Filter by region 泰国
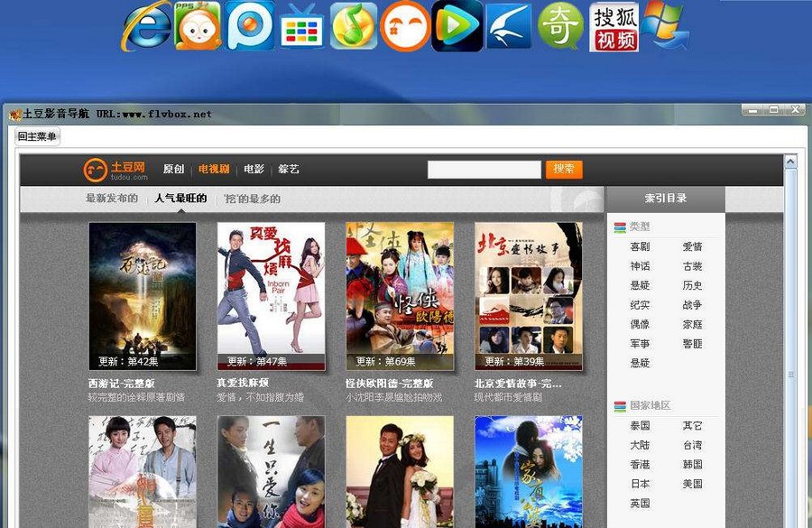The width and height of the screenshot is (812, 528). pos(640,425)
